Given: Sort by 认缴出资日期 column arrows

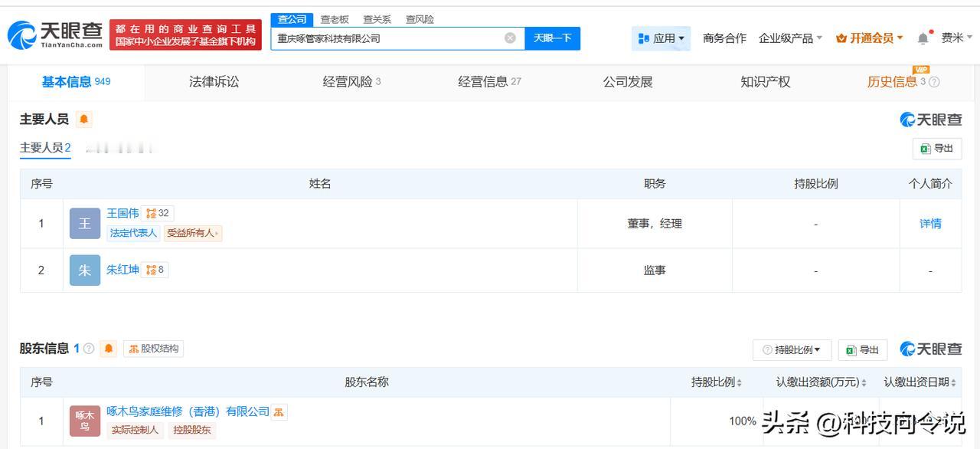Looking at the screenshot, I should point(953,382).
